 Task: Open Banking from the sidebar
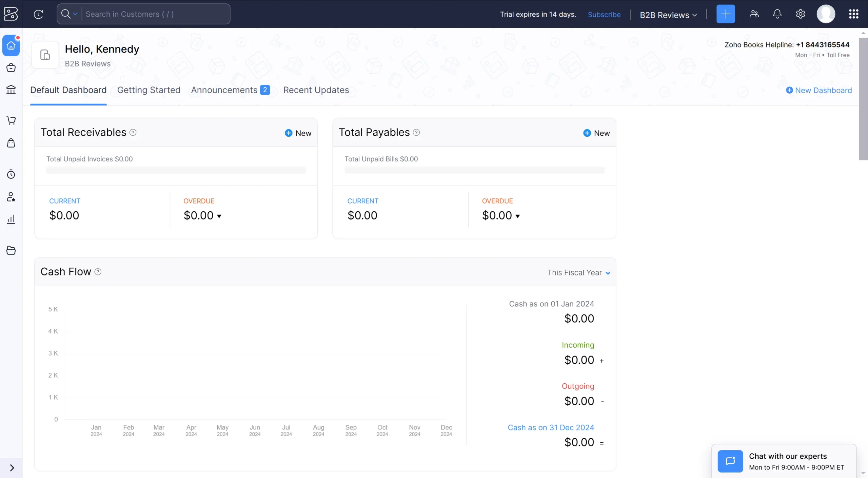[11, 90]
